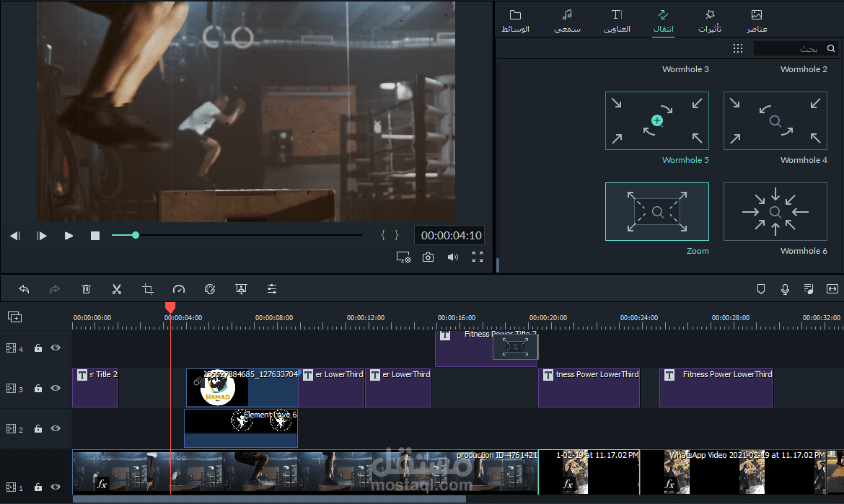Adjust preview volume speaker icon
The image size is (844, 504).
pyautogui.click(x=453, y=257)
